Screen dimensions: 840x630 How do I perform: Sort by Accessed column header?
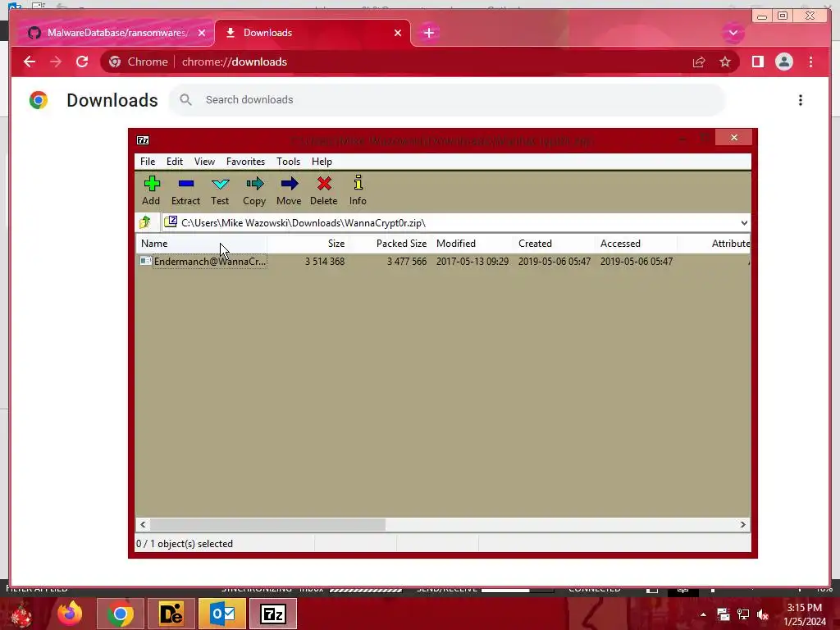[x=636, y=243]
